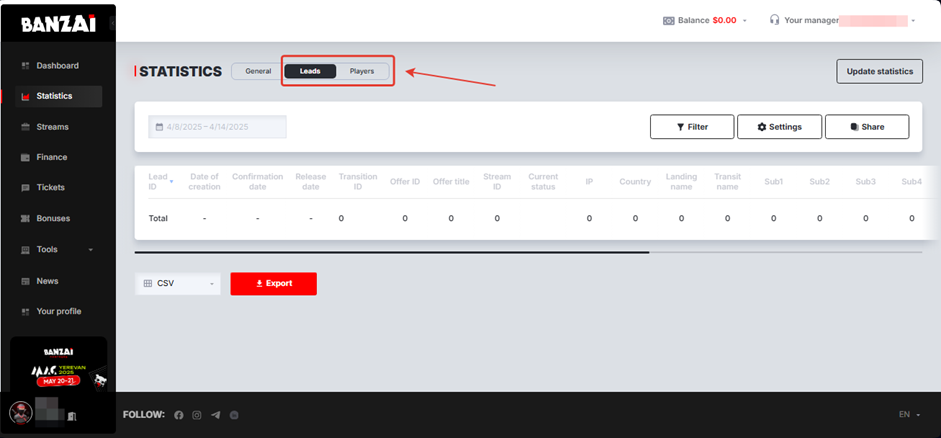Click the Dashboard grid icon

pos(25,65)
